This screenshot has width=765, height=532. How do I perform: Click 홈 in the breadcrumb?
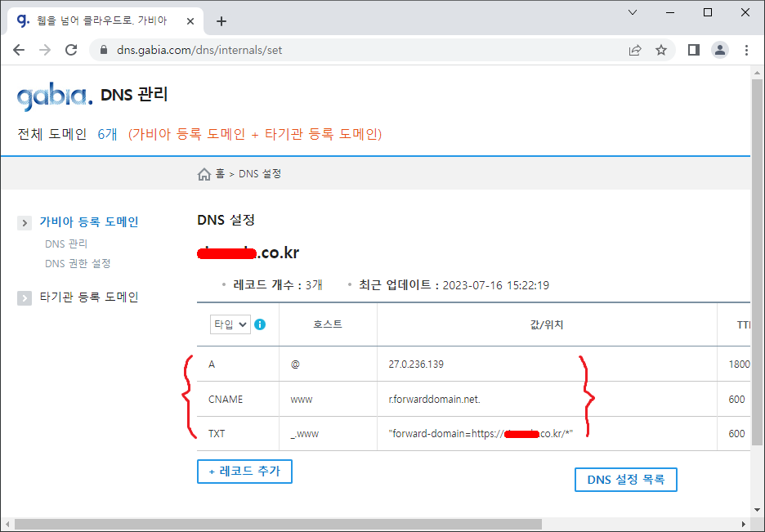[x=220, y=174]
